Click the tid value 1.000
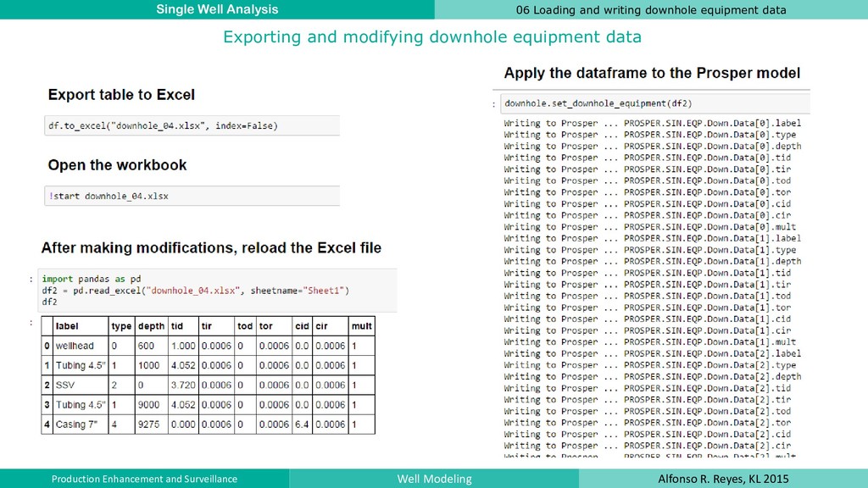This screenshot has width=868, height=488. coord(183,346)
